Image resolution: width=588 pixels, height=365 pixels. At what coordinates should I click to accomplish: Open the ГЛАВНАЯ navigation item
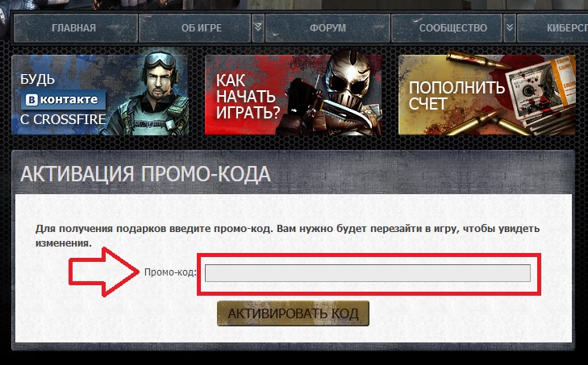tap(75, 28)
